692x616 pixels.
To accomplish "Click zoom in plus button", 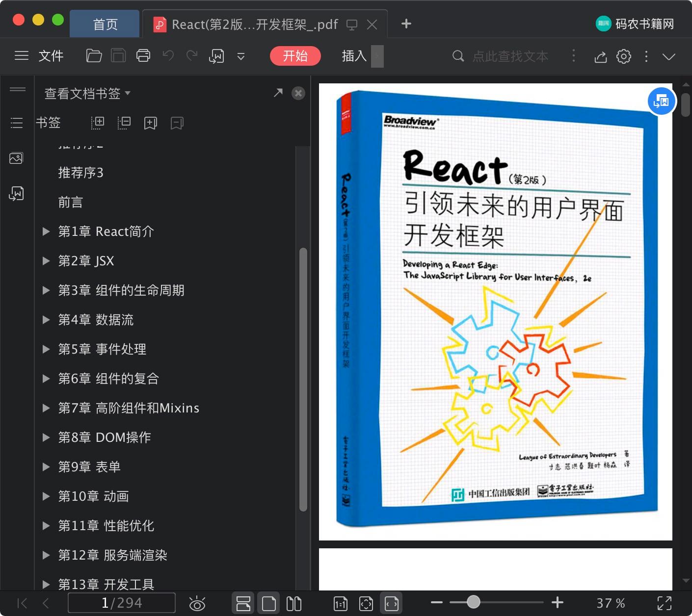I will tap(558, 602).
